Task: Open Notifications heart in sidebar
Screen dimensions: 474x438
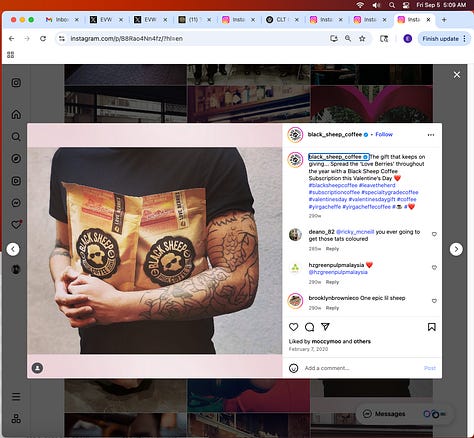Action: click(16, 224)
